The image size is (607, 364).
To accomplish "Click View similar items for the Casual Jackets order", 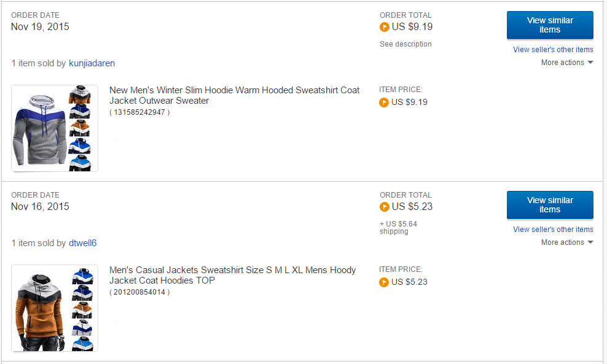I will (x=550, y=205).
